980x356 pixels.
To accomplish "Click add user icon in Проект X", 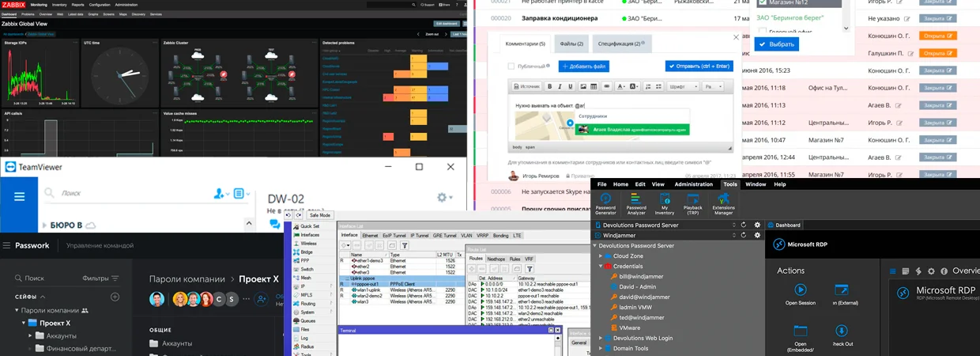I will click(x=261, y=299).
